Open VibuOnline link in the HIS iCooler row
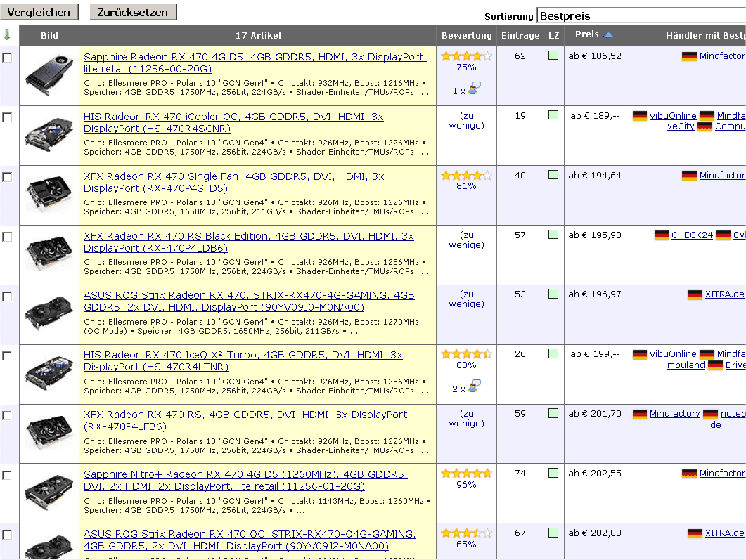Viewport: 746px width, 560px height. [x=672, y=115]
